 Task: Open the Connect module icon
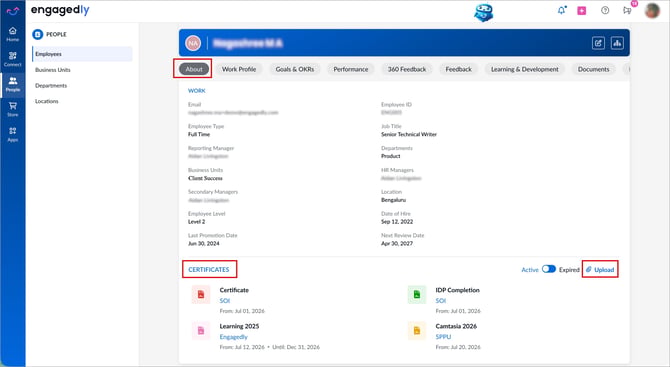point(13,59)
